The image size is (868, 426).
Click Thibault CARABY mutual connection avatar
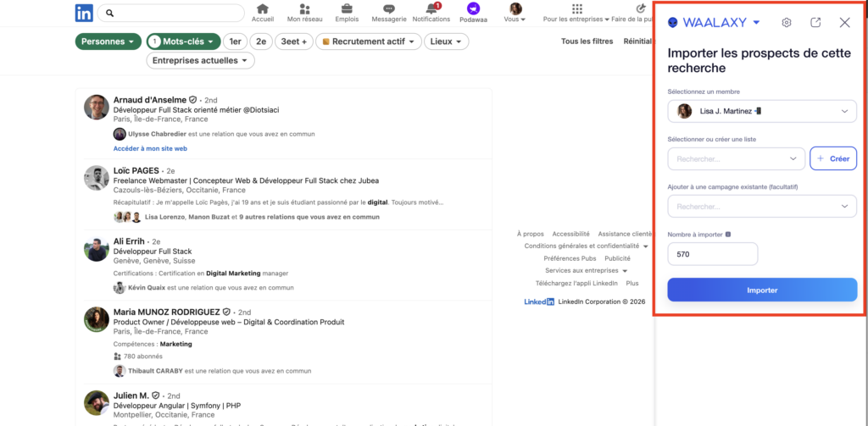point(120,371)
